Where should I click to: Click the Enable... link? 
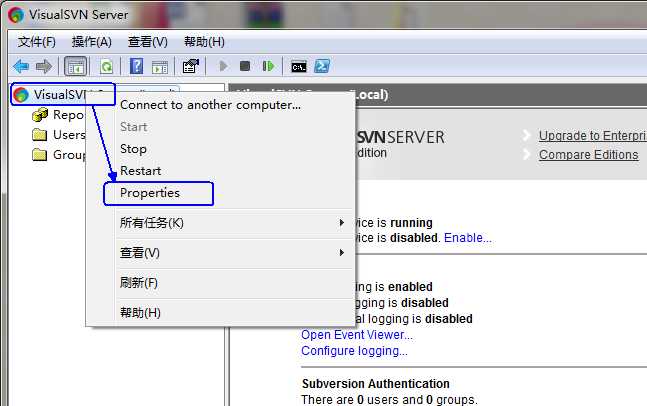(468, 238)
